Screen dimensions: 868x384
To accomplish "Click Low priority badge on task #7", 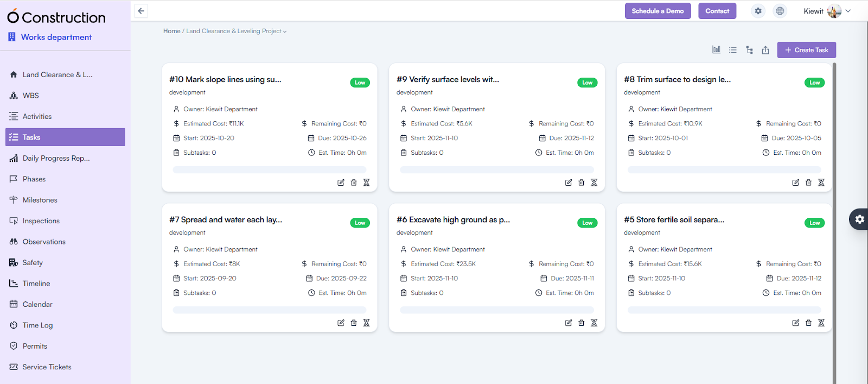I will click(360, 223).
